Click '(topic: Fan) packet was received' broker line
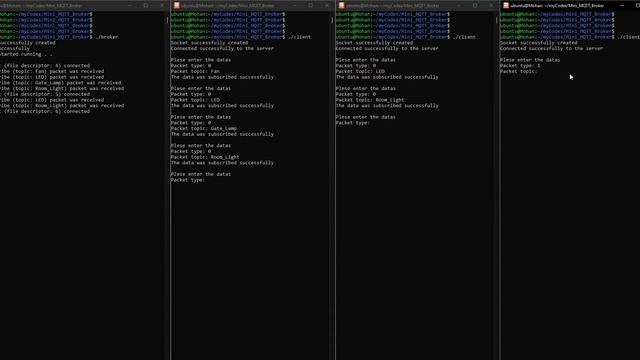 click(x=58, y=71)
